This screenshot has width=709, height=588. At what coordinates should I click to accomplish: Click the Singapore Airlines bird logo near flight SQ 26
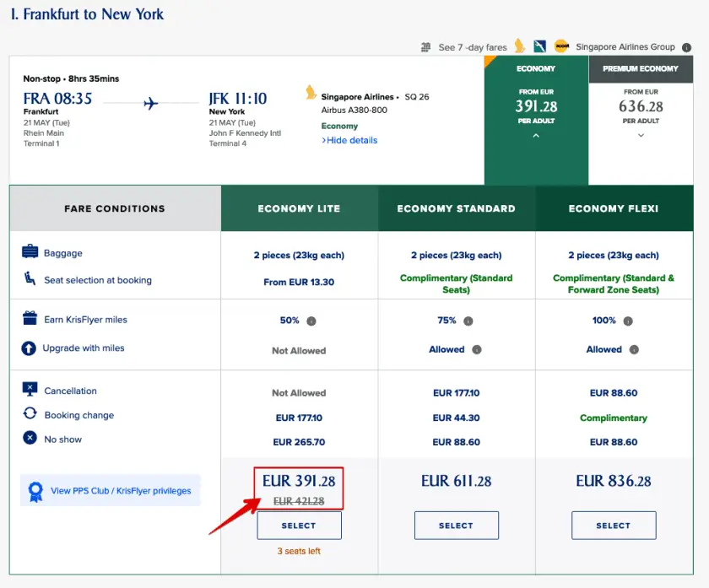point(311,95)
